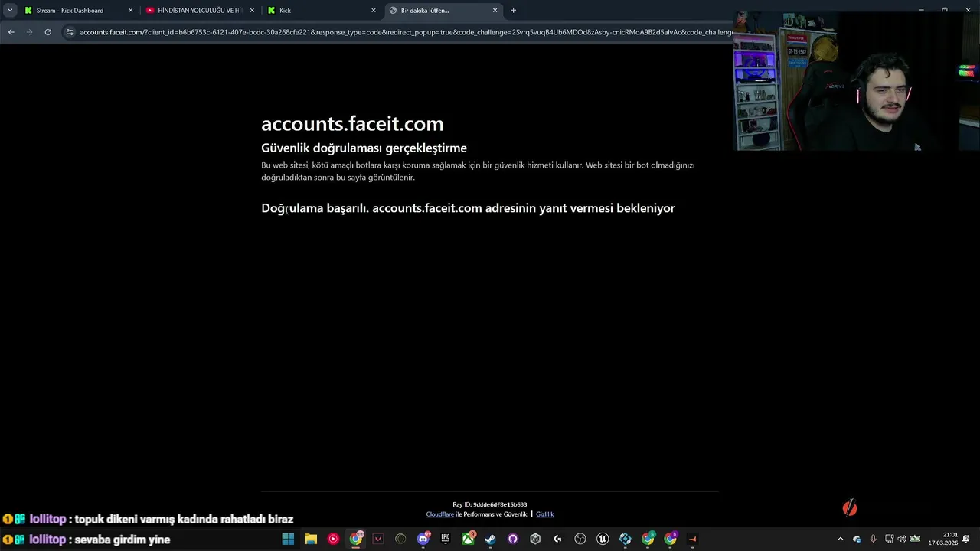Open Discord from the taskbar
The height and width of the screenshot is (551, 980).
pos(423,539)
